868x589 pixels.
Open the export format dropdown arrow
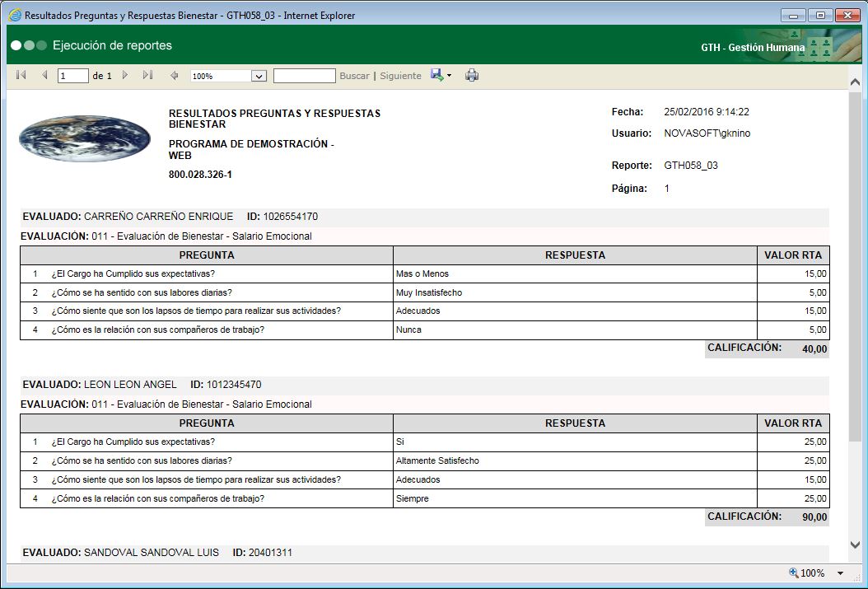449,76
